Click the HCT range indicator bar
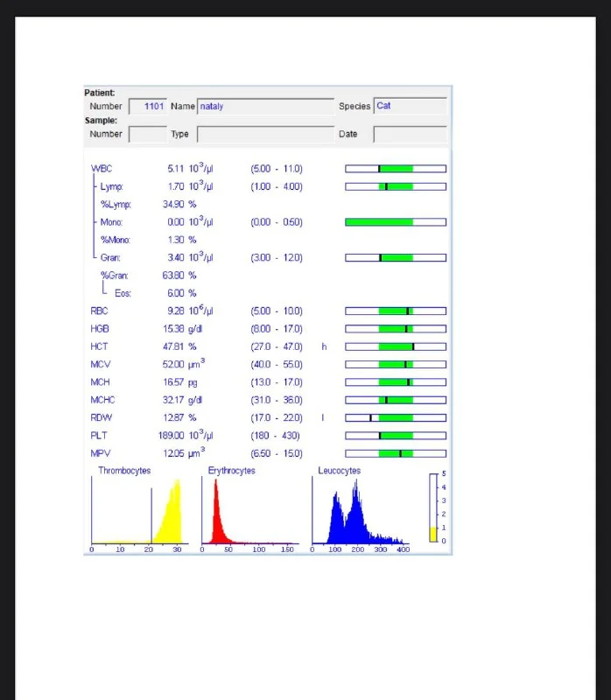This screenshot has width=611, height=700. (x=396, y=346)
